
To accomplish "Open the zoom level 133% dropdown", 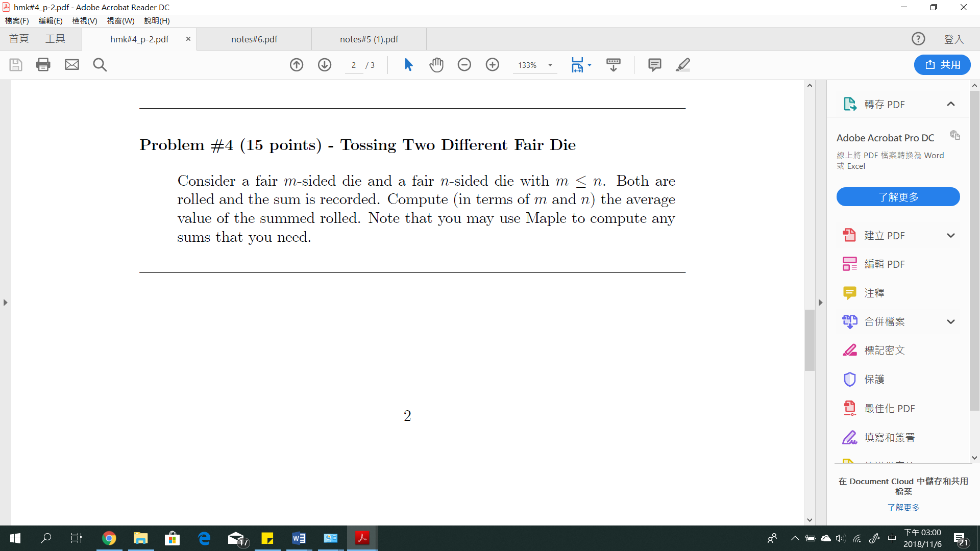I will [550, 65].
